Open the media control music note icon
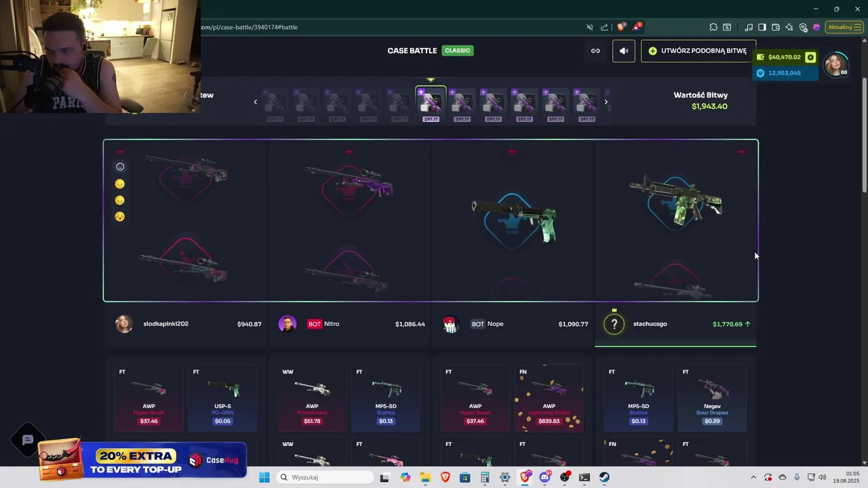 coord(749,27)
